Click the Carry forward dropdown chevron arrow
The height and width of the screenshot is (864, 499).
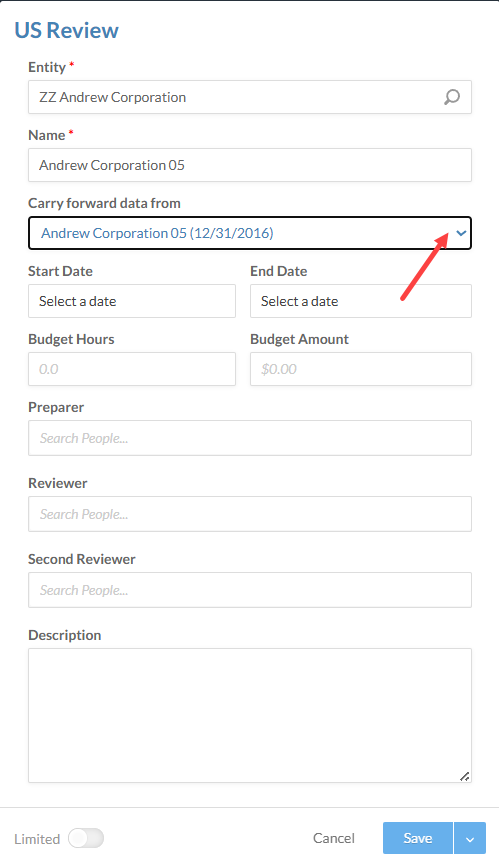[x=461, y=233]
